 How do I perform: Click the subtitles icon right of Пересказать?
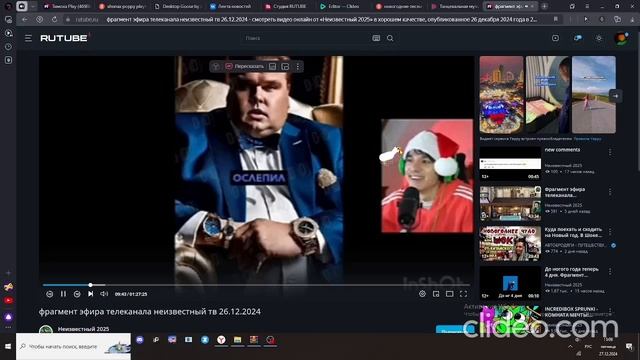click(x=272, y=67)
